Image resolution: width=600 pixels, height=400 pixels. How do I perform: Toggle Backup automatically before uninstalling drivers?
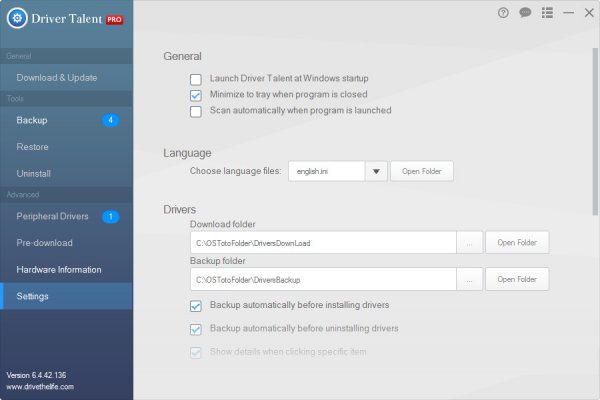196,330
